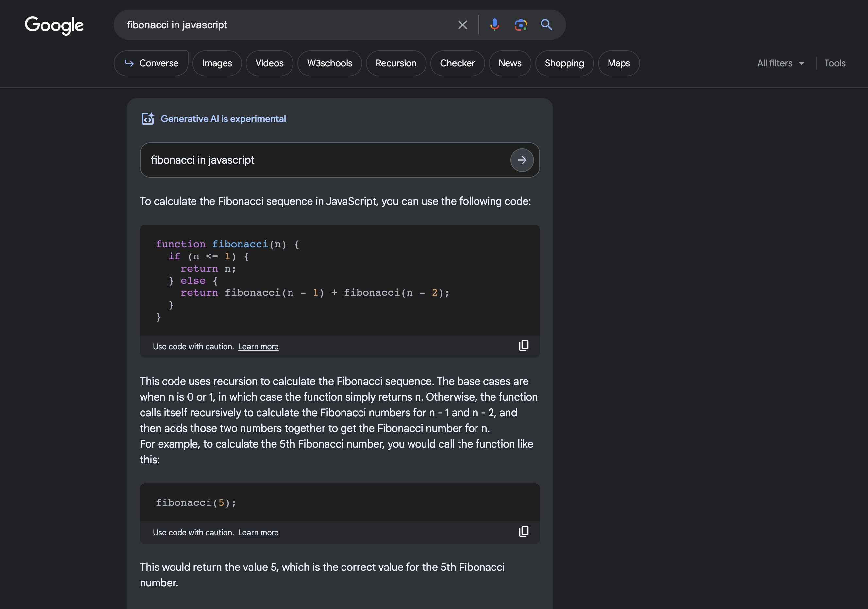Viewport: 868px width, 609px height.
Task: Switch to News results
Action: pyautogui.click(x=509, y=63)
